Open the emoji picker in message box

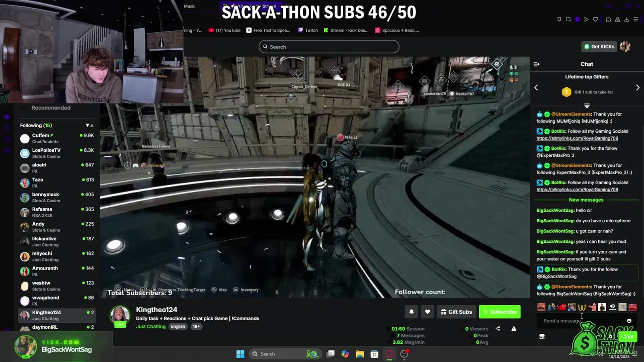[x=629, y=321]
